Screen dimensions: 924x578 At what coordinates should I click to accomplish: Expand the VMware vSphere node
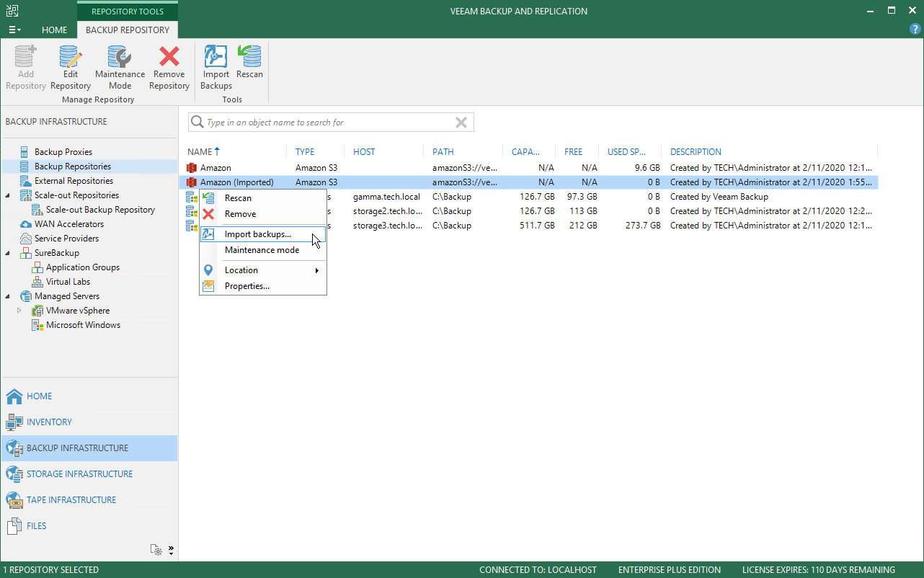(19, 311)
